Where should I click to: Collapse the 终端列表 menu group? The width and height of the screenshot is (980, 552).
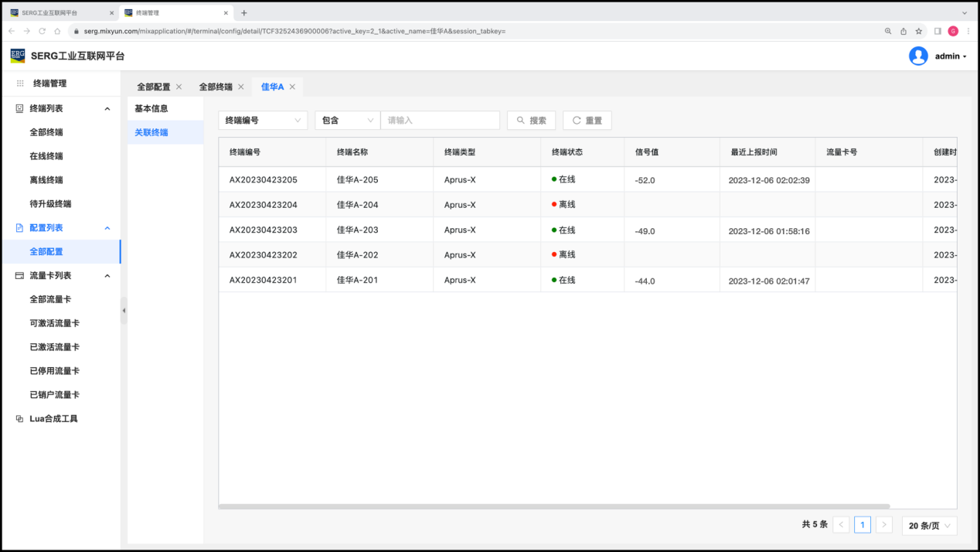[x=107, y=109]
